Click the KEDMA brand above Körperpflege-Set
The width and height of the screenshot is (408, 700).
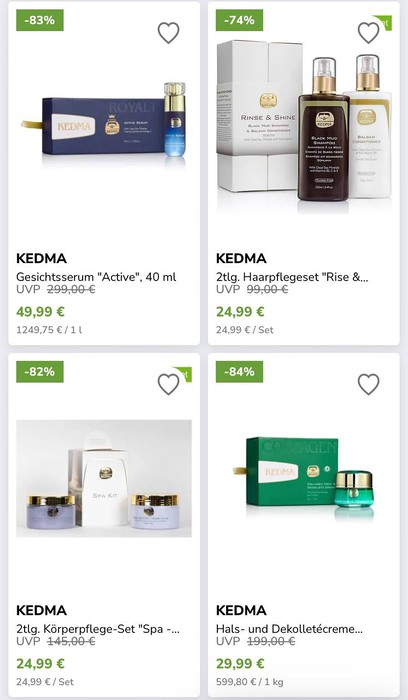pyautogui.click(x=41, y=610)
